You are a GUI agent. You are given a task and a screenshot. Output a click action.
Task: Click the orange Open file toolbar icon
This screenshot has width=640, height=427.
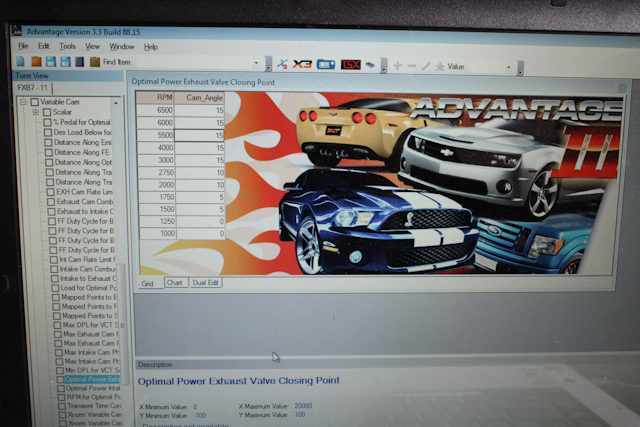point(36,62)
